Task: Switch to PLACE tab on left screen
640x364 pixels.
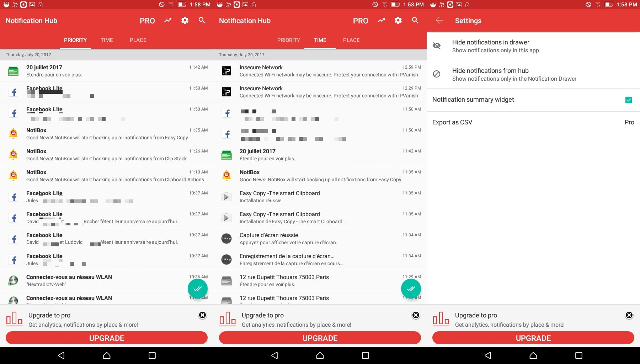Action: point(138,40)
